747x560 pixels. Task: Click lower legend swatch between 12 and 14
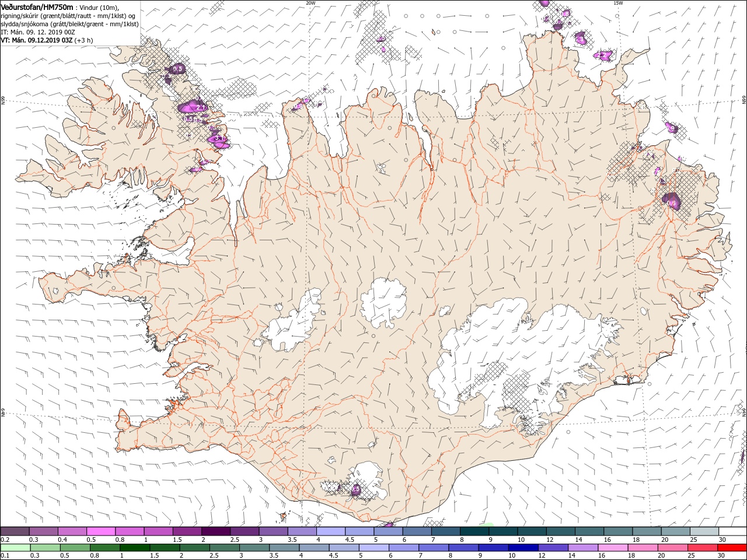(553, 548)
